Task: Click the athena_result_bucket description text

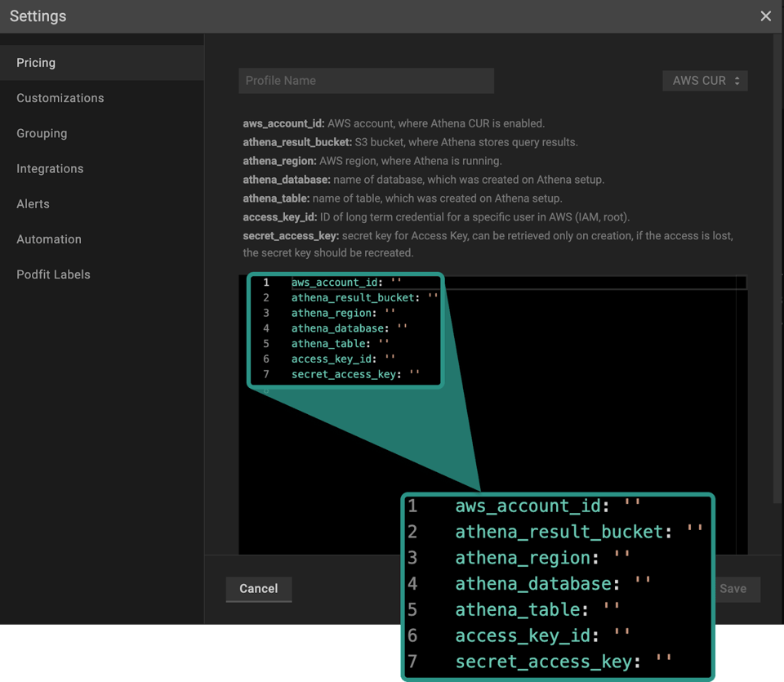Action: pos(410,142)
